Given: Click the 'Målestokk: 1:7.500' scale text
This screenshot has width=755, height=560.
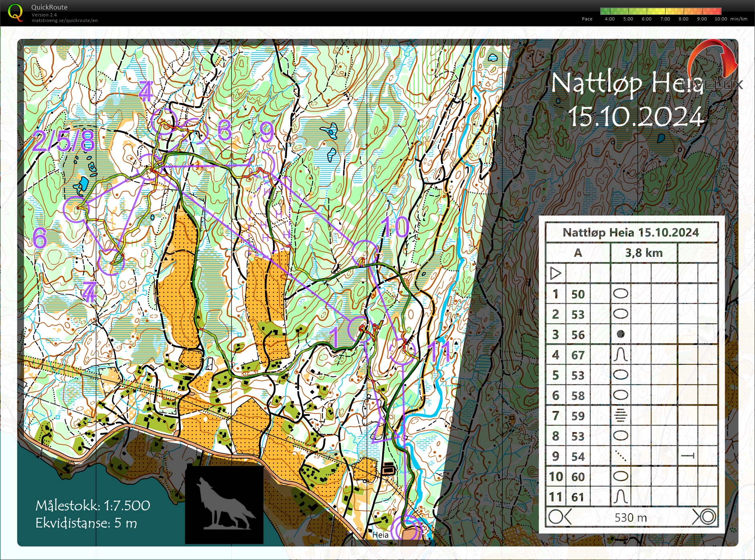Looking at the screenshot, I should [93, 505].
